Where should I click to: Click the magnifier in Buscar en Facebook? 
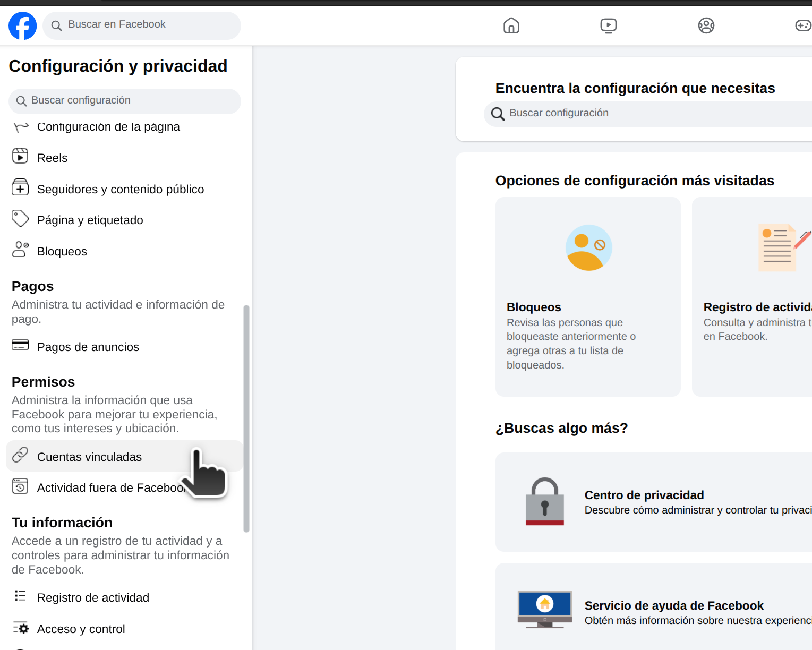click(x=56, y=25)
